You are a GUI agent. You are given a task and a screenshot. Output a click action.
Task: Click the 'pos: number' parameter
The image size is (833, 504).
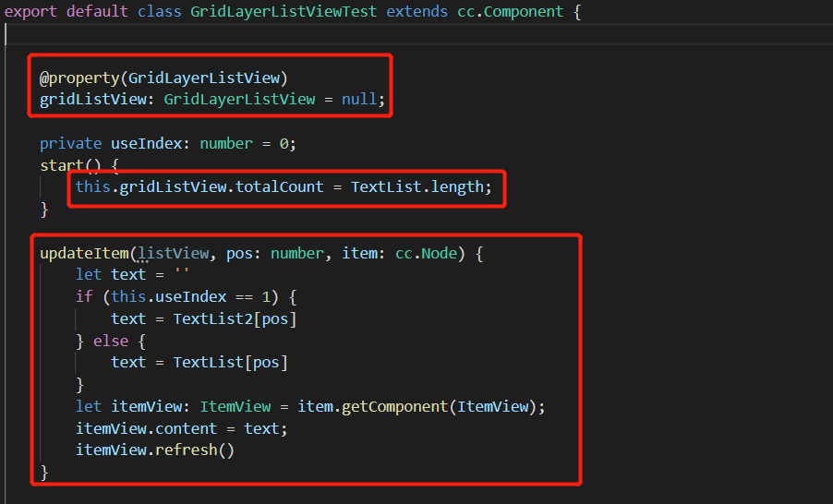pyautogui.click(x=275, y=253)
